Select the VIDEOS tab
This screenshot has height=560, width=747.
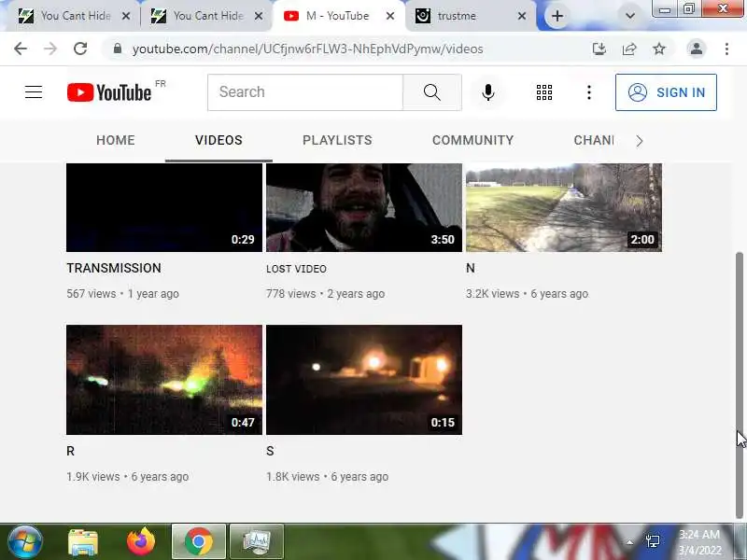click(x=218, y=140)
